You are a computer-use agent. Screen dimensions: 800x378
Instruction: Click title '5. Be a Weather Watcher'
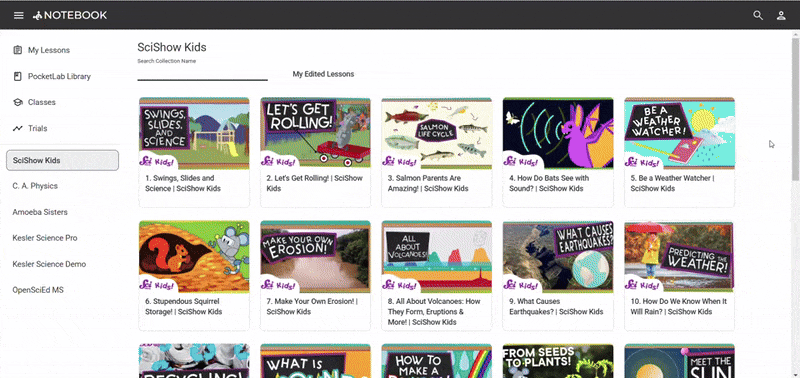tap(672, 183)
